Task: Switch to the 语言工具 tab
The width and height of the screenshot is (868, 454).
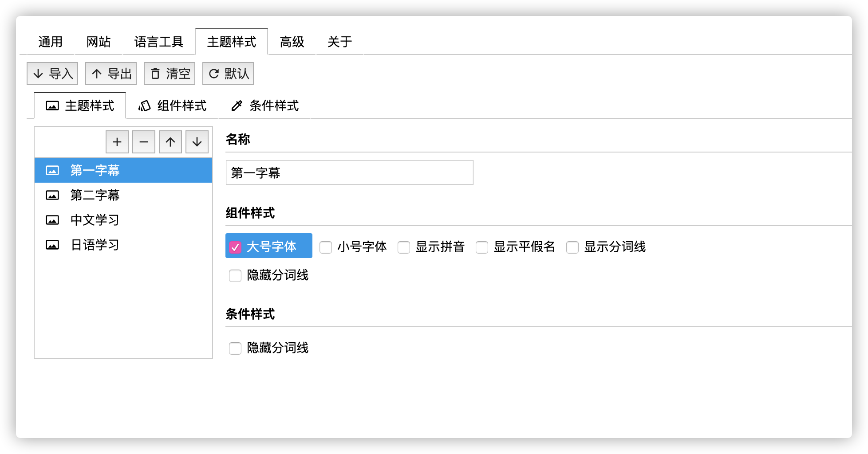Action: 159,42
